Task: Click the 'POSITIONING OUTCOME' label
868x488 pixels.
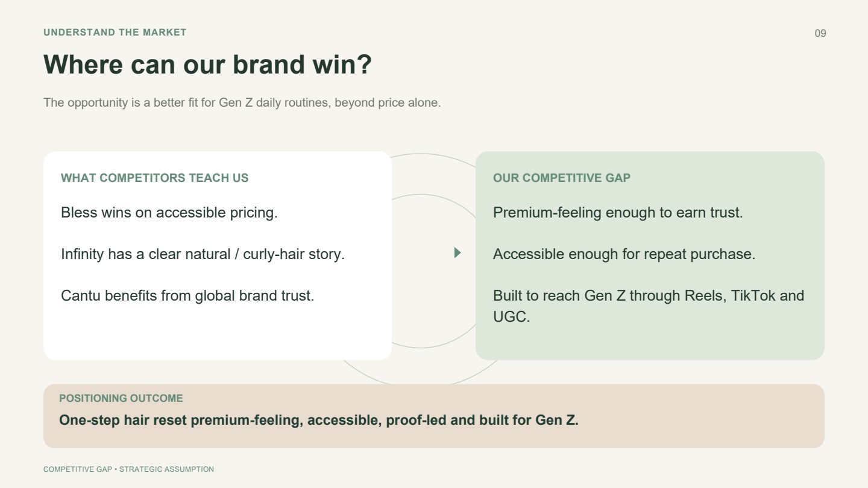Action: click(121, 398)
